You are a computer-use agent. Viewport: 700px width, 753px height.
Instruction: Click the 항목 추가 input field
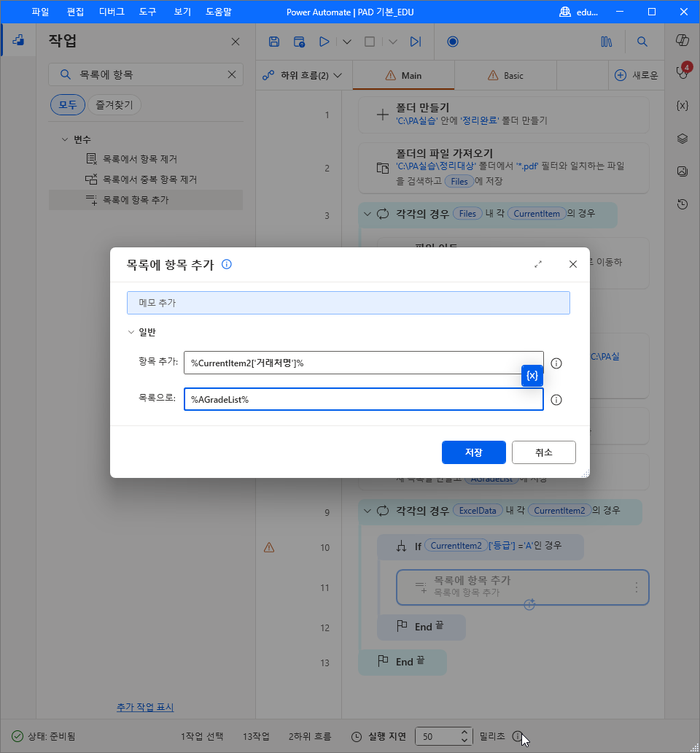pos(364,363)
